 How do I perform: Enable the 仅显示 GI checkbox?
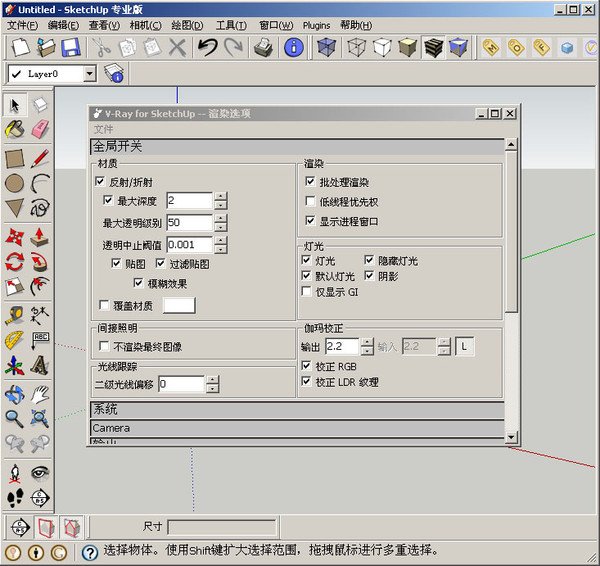point(306,292)
